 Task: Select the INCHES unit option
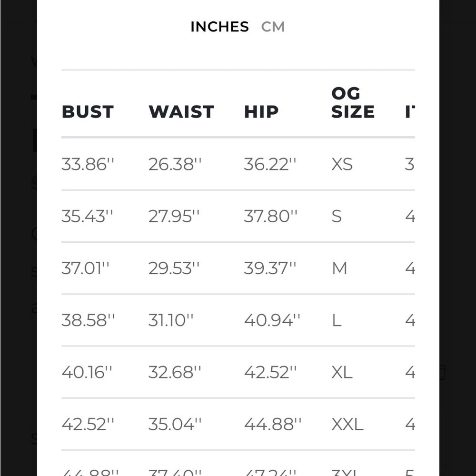click(219, 27)
